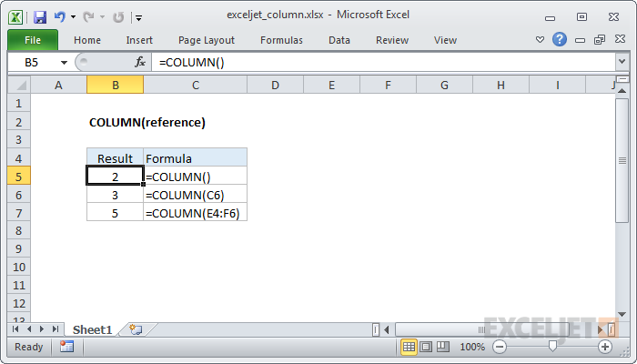Open the Formulas ribbon tab
637x364 pixels.
tap(281, 40)
